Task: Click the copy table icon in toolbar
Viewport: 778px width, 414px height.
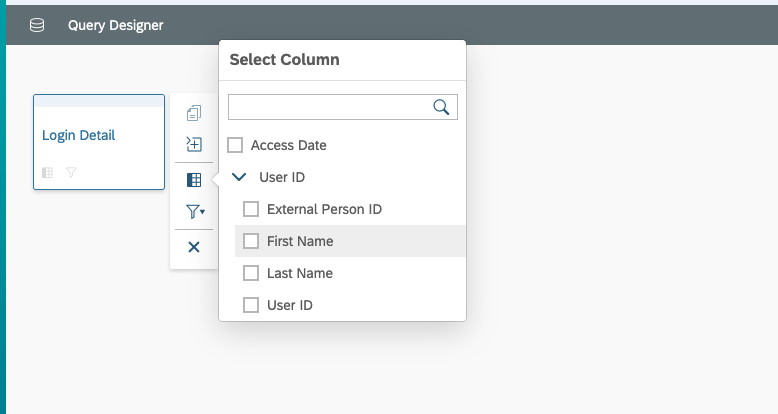Action: point(194,113)
